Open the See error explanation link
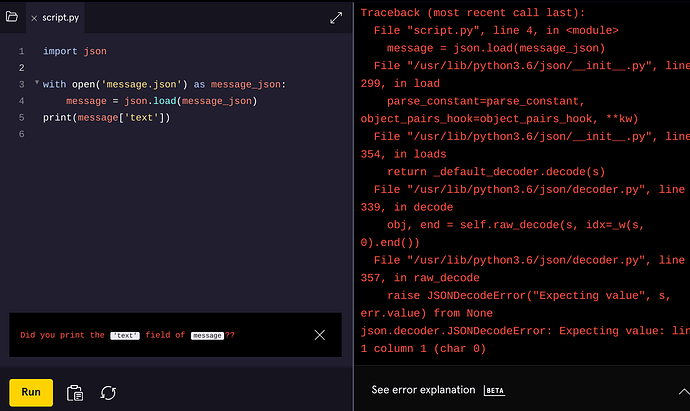The width and height of the screenshot is (690, 411). click(x=423, y=390)
